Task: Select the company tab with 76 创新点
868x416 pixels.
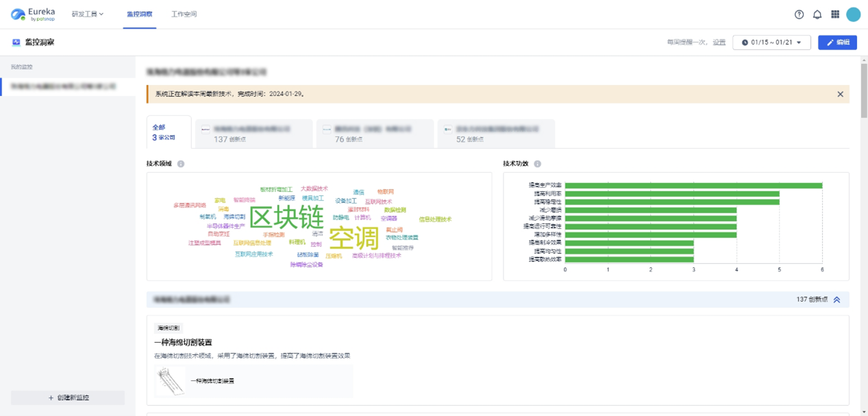Action: pos(374,133)
